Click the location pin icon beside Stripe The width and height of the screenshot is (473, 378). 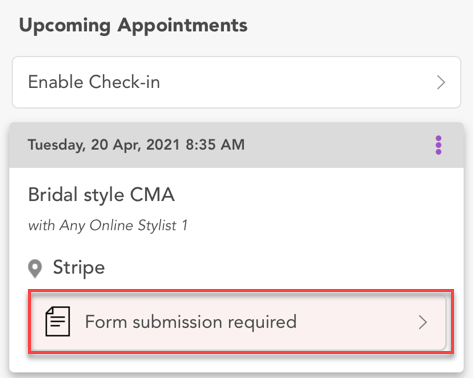(x=35, y=269)
